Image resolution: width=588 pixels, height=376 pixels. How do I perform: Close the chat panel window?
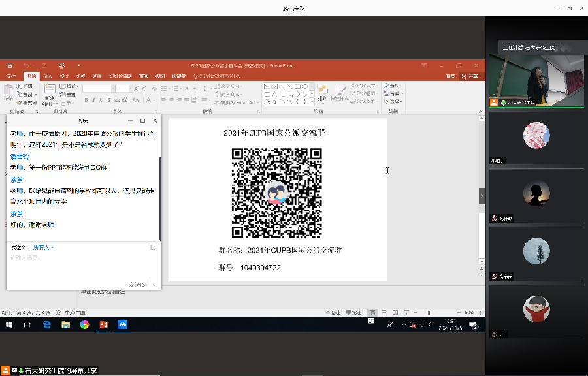pyautogui.click(x=155, y=121)
